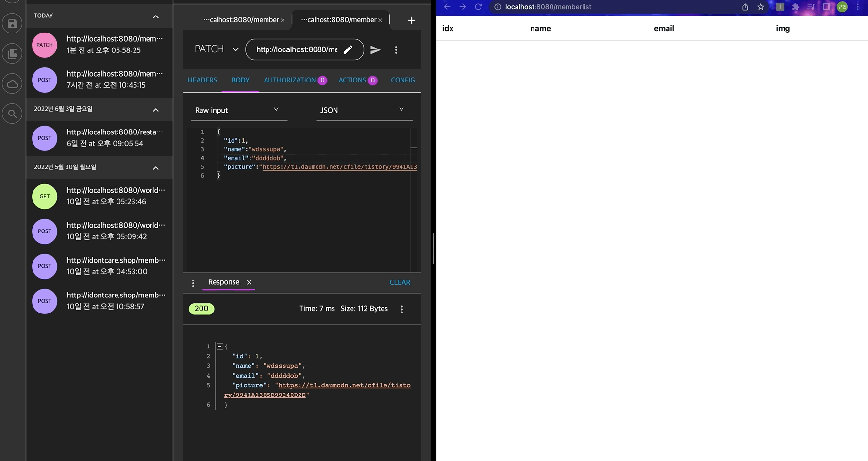Viewport: 868px width, 461px height.
Task: Open the browser profile avatar
Action: coord(842,7)
